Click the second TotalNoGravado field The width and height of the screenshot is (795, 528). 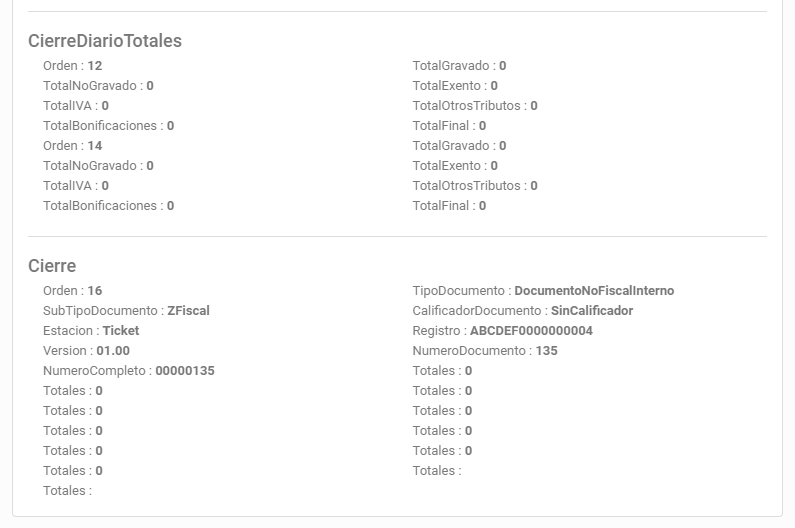(98, 166)
